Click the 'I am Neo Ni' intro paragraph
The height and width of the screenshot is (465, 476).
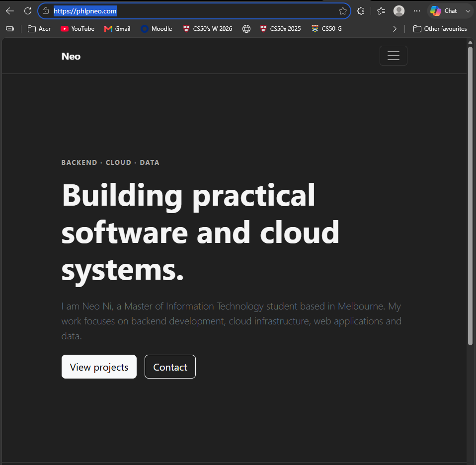coord(232,321)
